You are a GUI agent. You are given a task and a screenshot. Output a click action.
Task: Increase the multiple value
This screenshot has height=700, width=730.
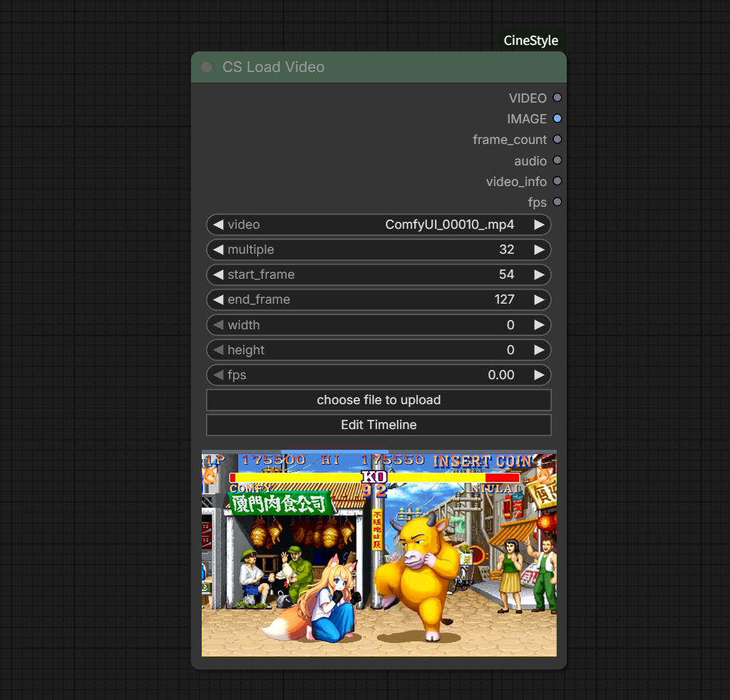539,249
